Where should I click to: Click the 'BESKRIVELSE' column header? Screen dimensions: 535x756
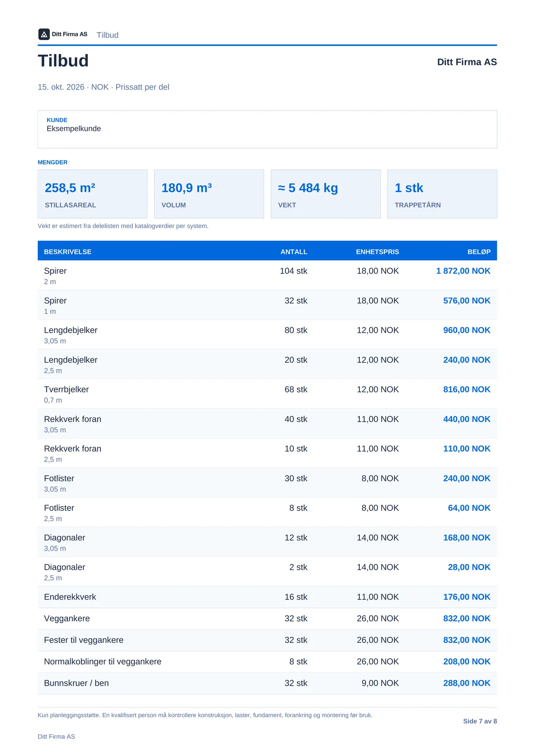[x=68, y=252]
